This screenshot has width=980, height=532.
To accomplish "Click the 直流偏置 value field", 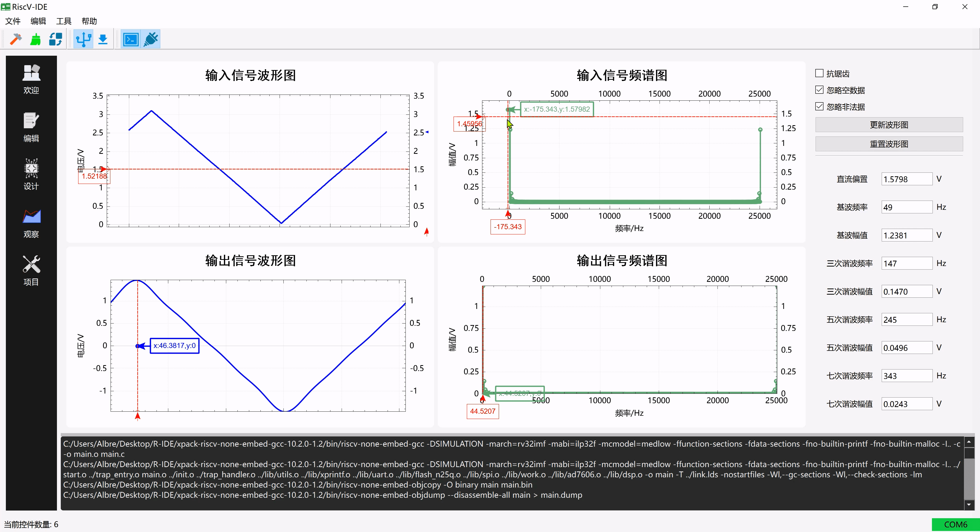I will tap(906, 179).
